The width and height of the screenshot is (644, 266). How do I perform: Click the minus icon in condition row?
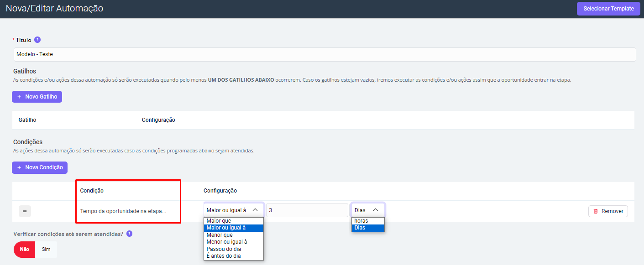click(25, 211)
